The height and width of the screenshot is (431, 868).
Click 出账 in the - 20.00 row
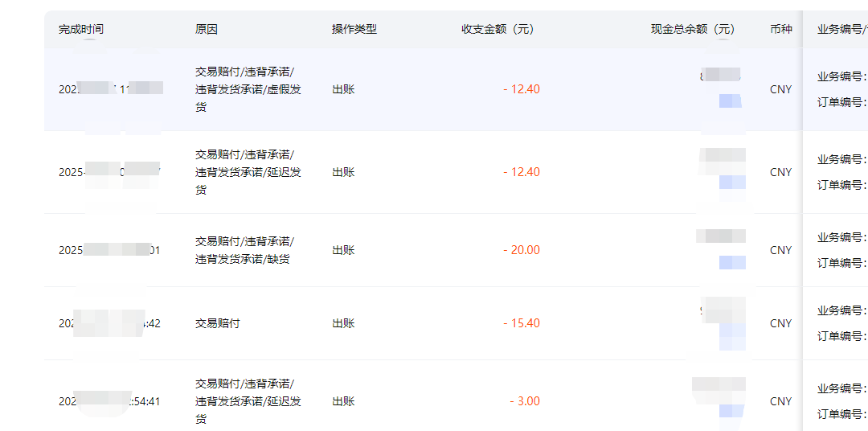(x=343, y=250)
